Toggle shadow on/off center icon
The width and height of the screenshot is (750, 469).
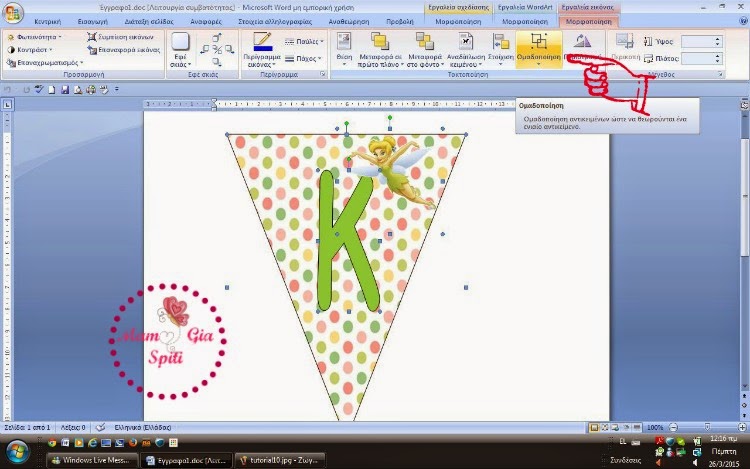click(217, 49)
